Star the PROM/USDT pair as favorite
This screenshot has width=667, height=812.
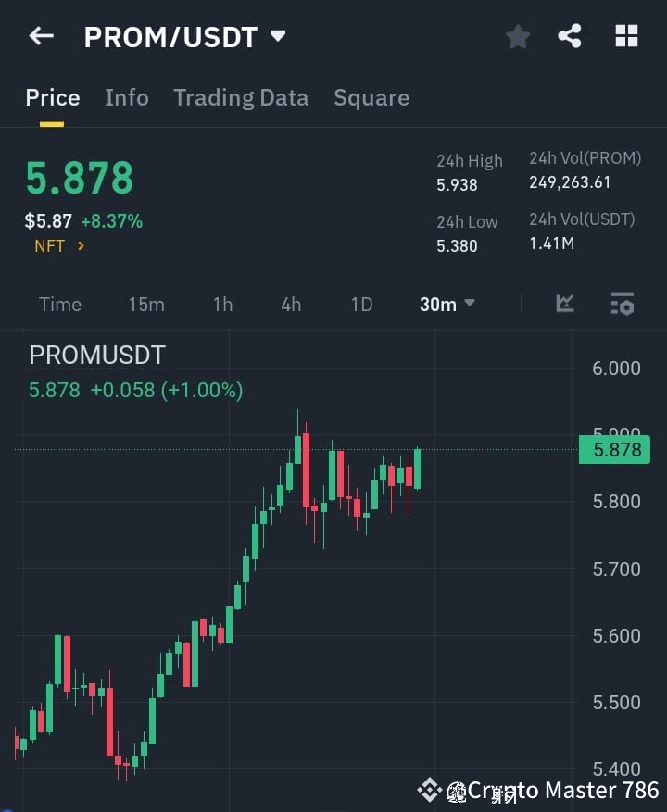(x=517, y=36)
